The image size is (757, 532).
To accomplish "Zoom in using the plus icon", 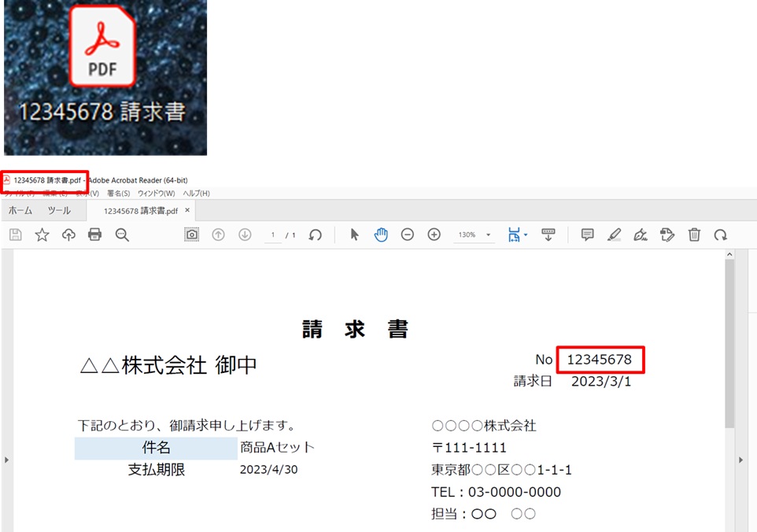I will (x=434, y=235).
